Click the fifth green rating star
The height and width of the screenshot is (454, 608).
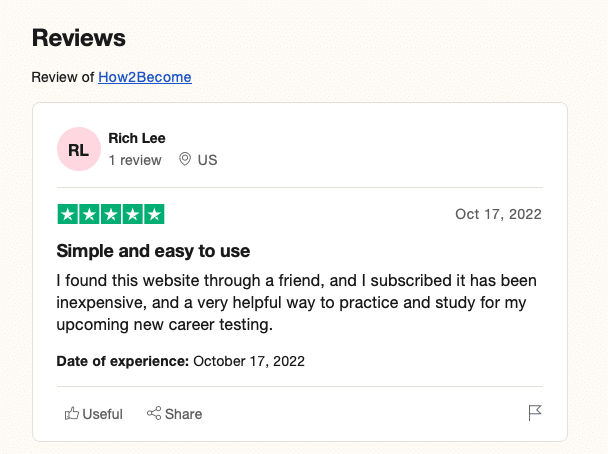tap(154, 214)
